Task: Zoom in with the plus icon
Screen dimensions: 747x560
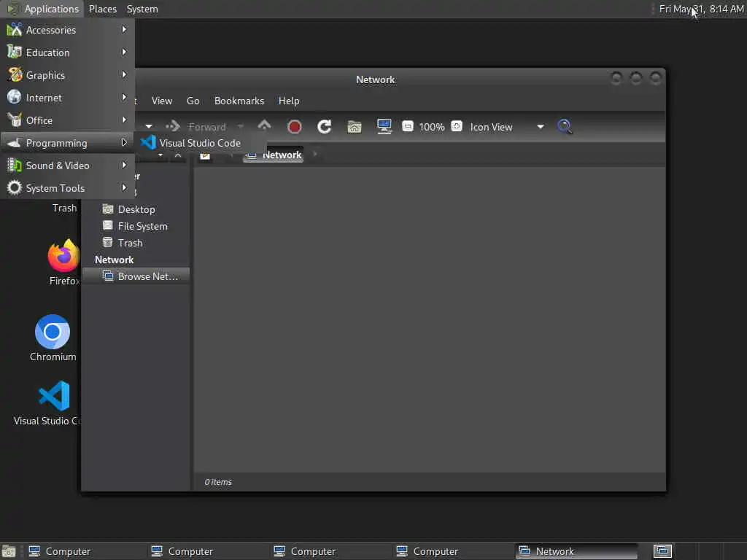Action: pyautogui.click(x=457, y=127)
